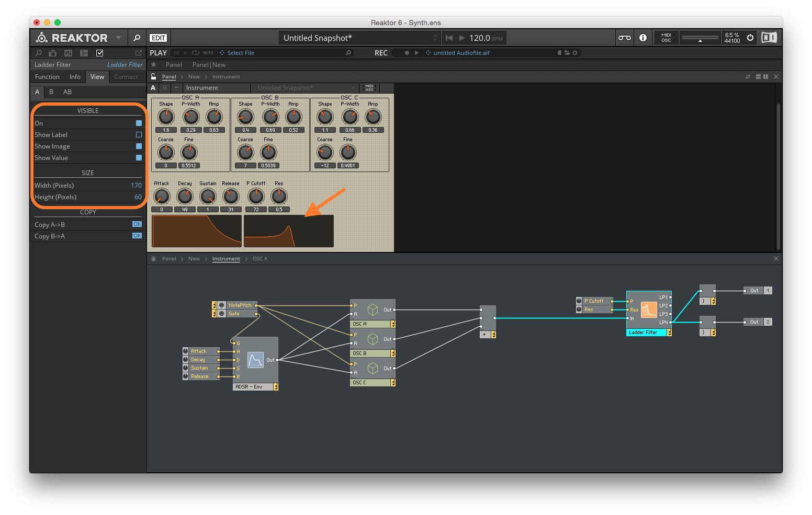Click the pop-out side pane icon
The width and height of the screenshot is (812, 515).
(139, 53)
